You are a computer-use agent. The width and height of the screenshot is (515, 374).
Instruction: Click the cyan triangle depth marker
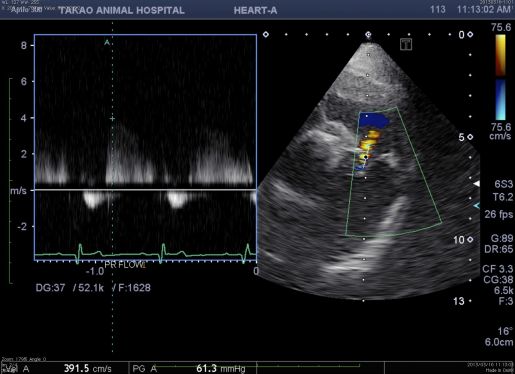[x=477, y=206]
